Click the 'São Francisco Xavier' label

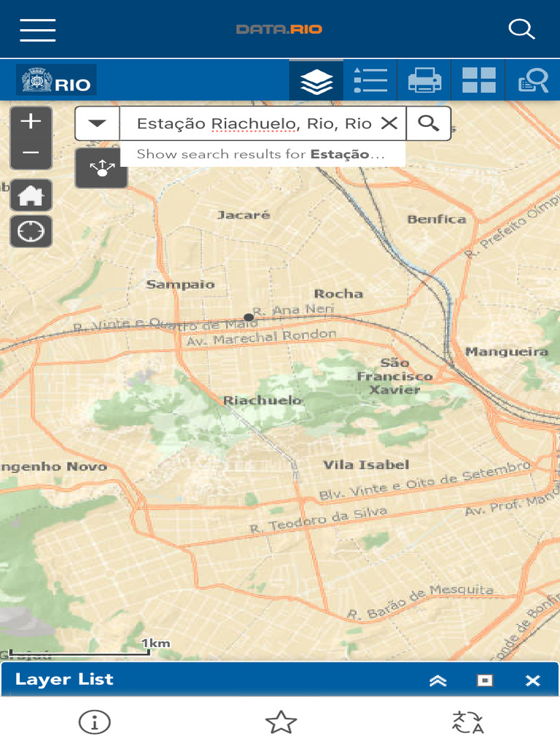pos(394,376)
